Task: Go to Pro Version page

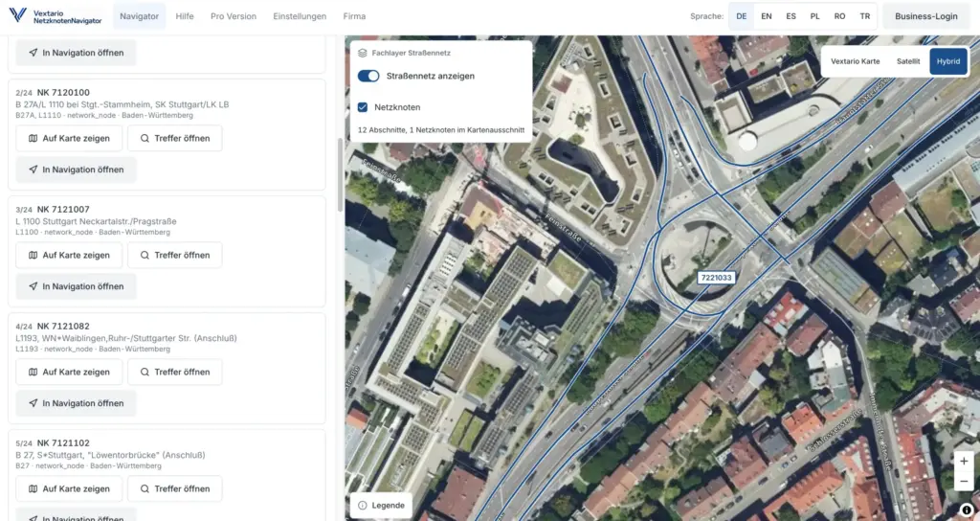Action: click(234, 16)
